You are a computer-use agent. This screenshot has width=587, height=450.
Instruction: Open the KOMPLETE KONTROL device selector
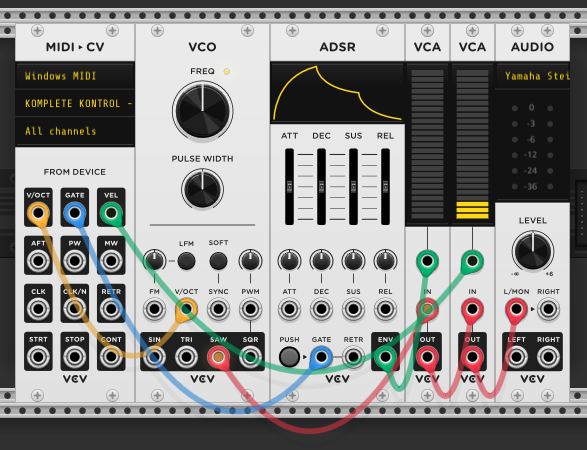[75, 103]
